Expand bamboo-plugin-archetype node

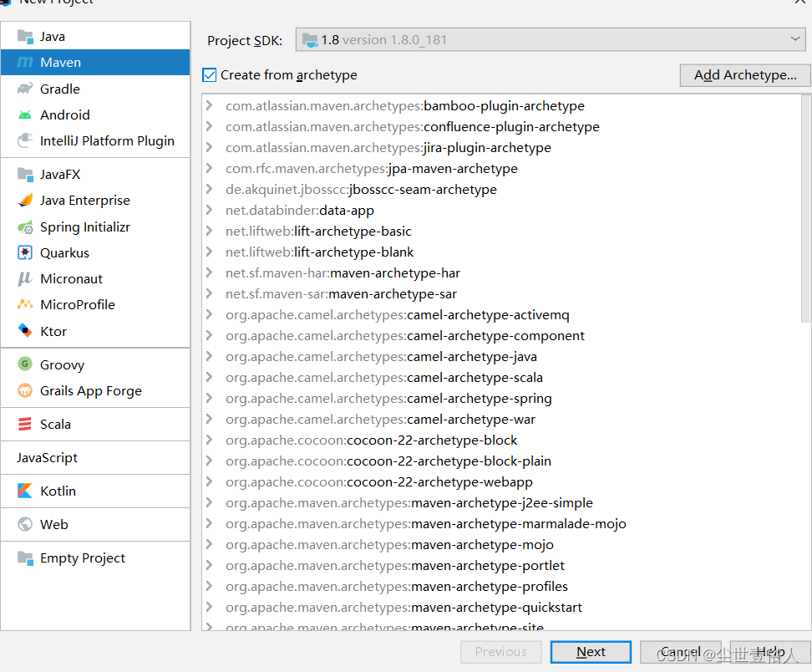tap(209, 105)
